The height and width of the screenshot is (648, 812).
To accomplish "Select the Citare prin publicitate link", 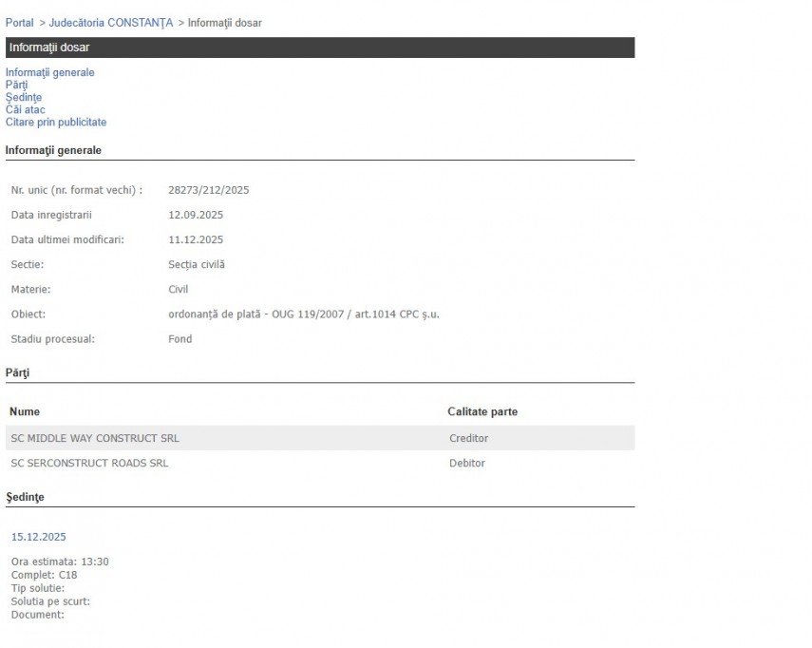I will [55, 122].
